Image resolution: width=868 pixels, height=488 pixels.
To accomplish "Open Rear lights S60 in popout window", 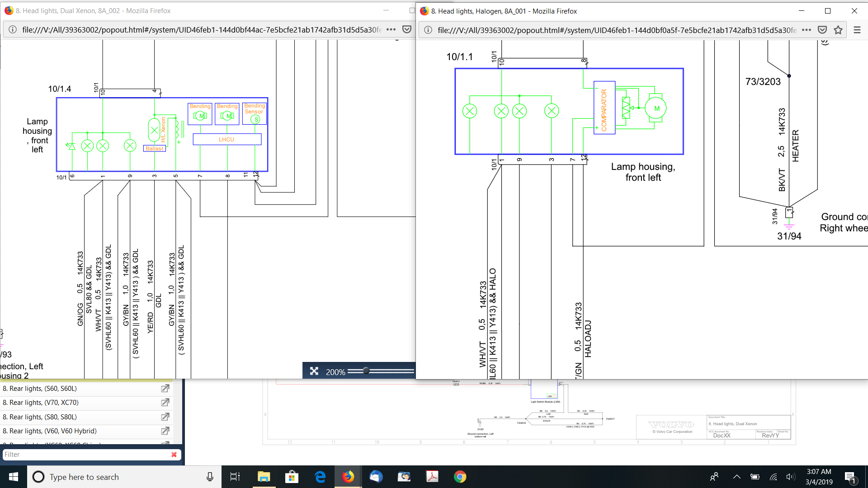I will (165, 388).
